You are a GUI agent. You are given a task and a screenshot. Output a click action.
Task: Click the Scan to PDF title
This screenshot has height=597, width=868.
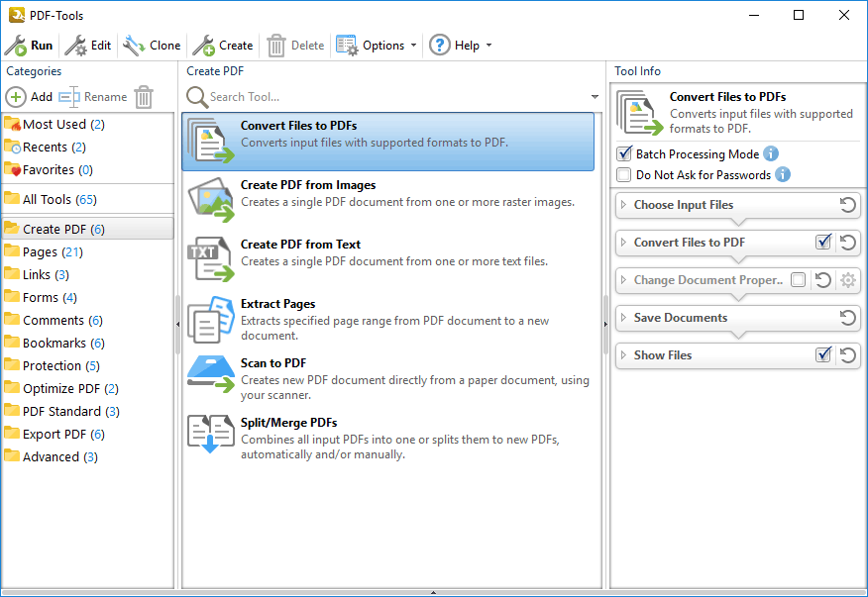tap(273, 363)
